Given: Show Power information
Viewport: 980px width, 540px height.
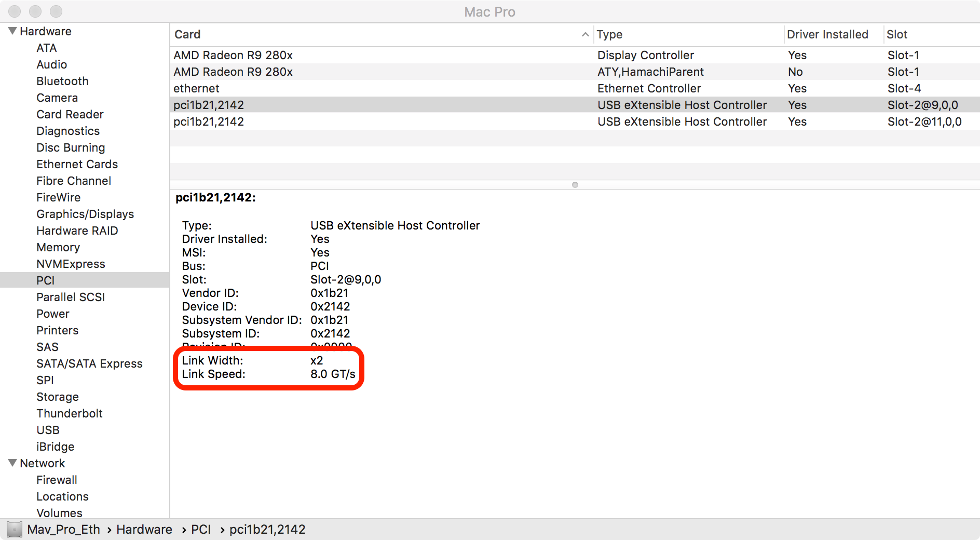Looking at the screenshot, I should [x=53, y=314].
